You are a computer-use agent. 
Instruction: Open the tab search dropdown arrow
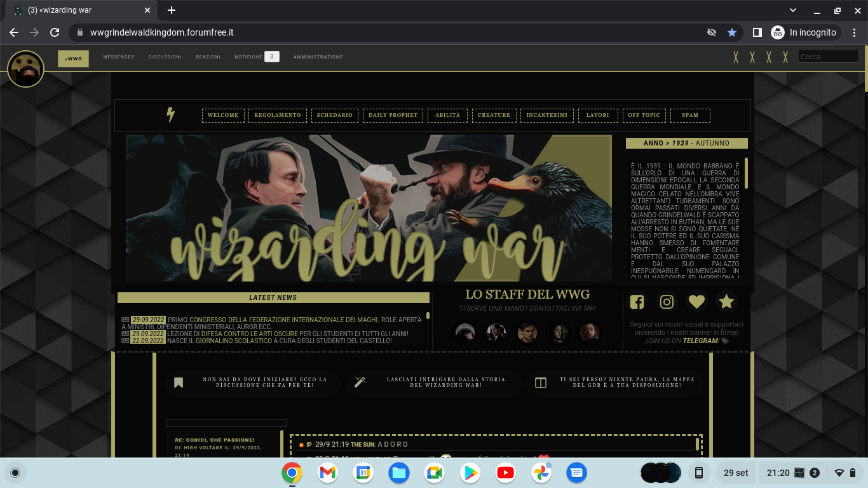(793, 10)
